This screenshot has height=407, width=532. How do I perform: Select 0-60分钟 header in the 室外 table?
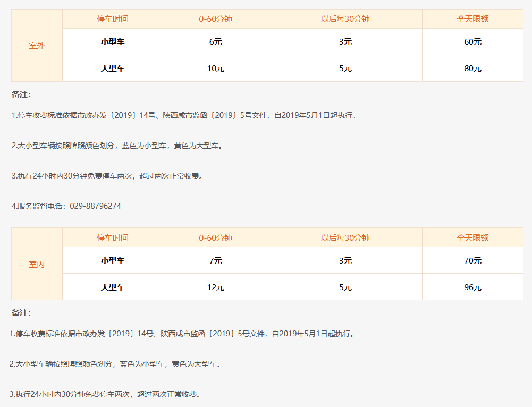click(215, 19)
